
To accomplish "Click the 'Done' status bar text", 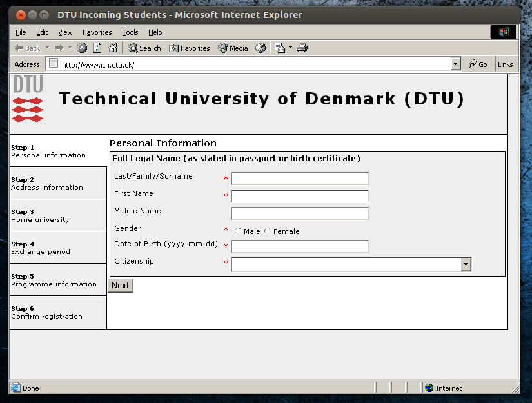I will coord(31,388).
